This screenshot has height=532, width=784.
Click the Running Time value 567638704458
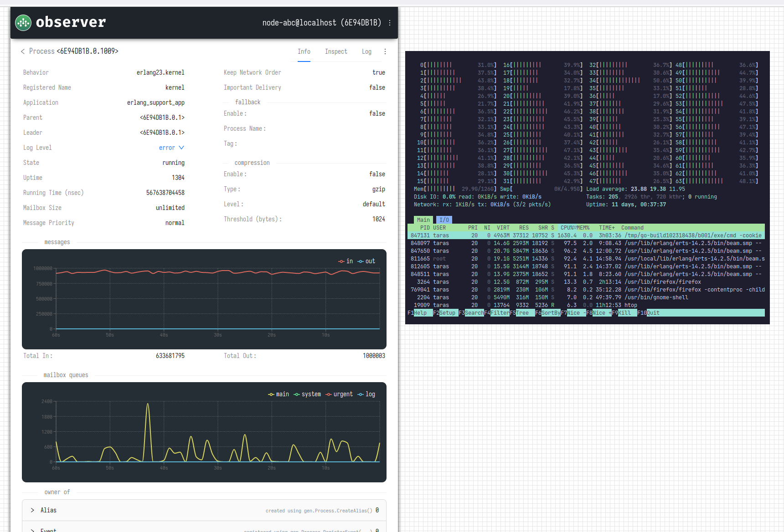165,193
